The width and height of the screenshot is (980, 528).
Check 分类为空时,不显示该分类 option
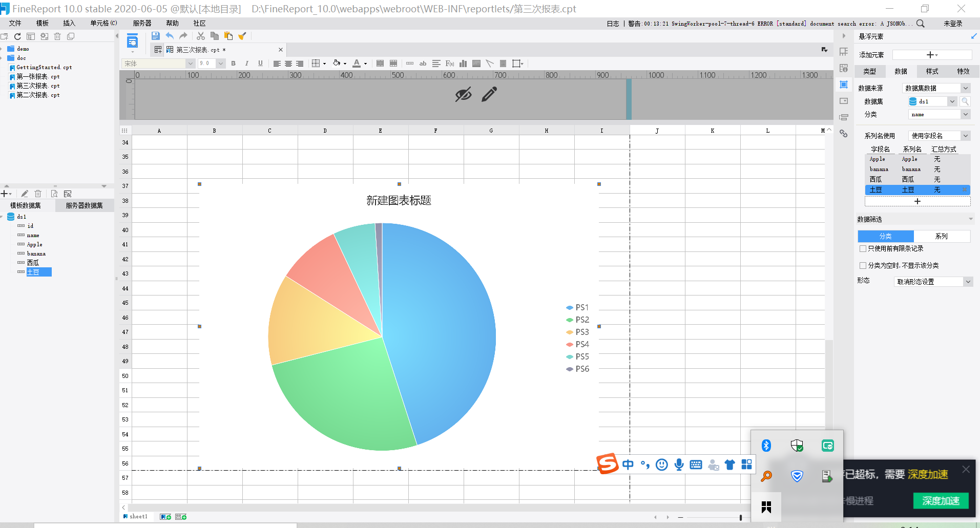[x=863, y=265]
